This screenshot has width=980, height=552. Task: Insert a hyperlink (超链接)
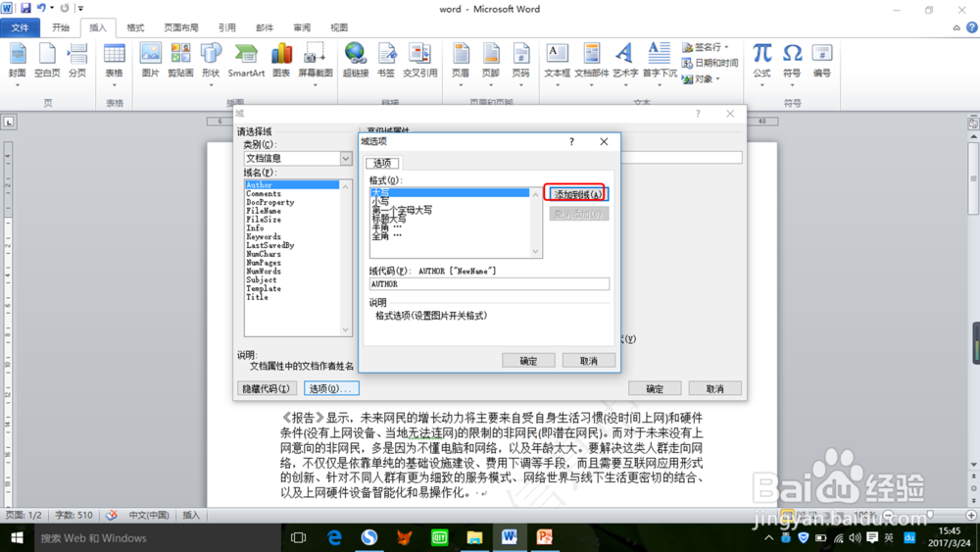tap(356, 61)
